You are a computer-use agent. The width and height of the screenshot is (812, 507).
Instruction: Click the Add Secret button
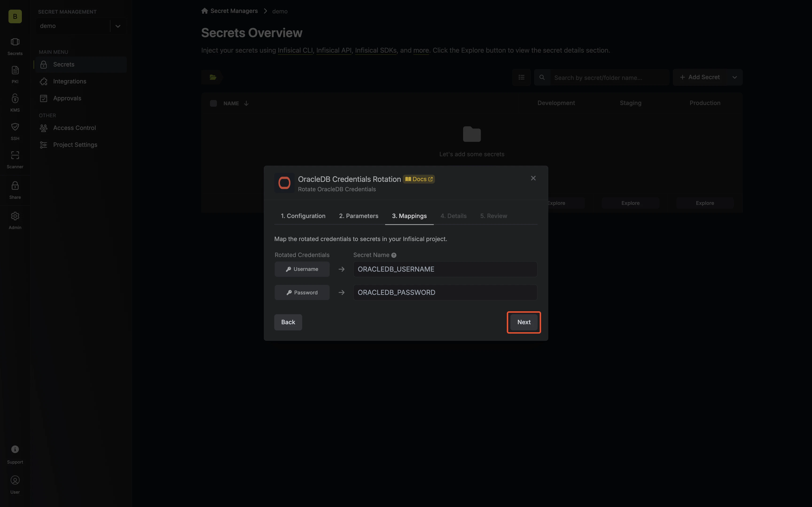(700, 78)
